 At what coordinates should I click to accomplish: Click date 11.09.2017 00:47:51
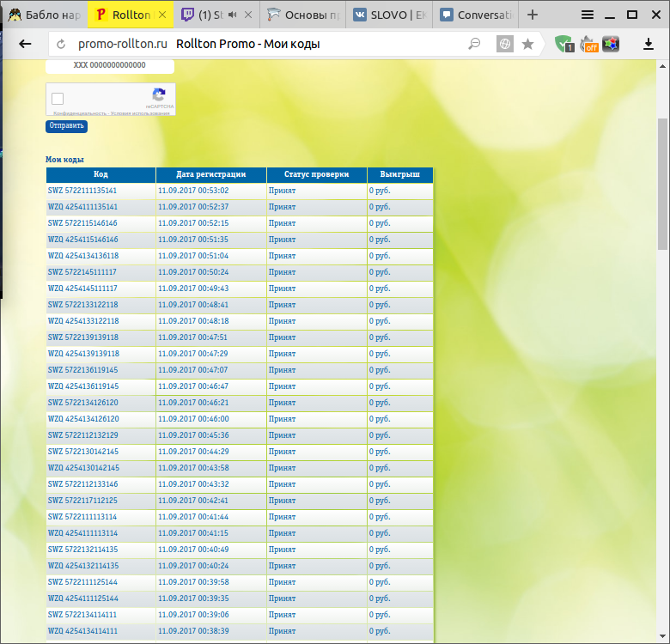click(x=192, y=337)
